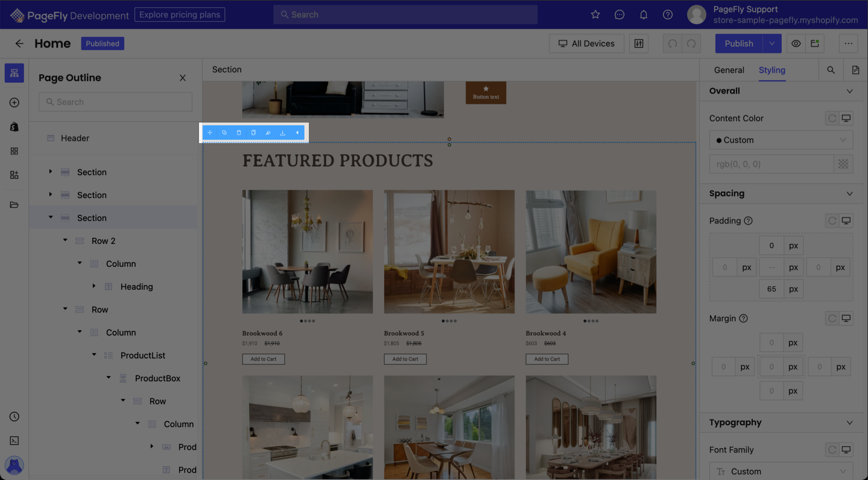
Task: Open the Content Color Custom dropdown
Action: tap(781, 140)
